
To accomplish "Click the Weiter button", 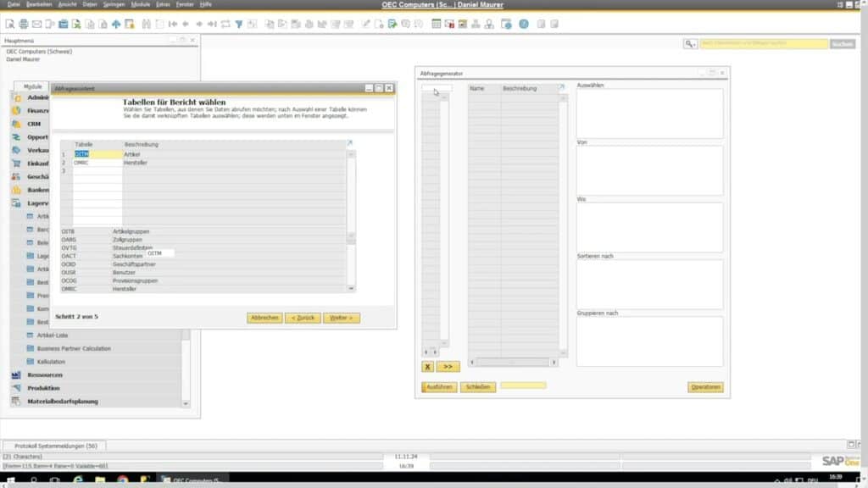I will (x=342, y=318).
